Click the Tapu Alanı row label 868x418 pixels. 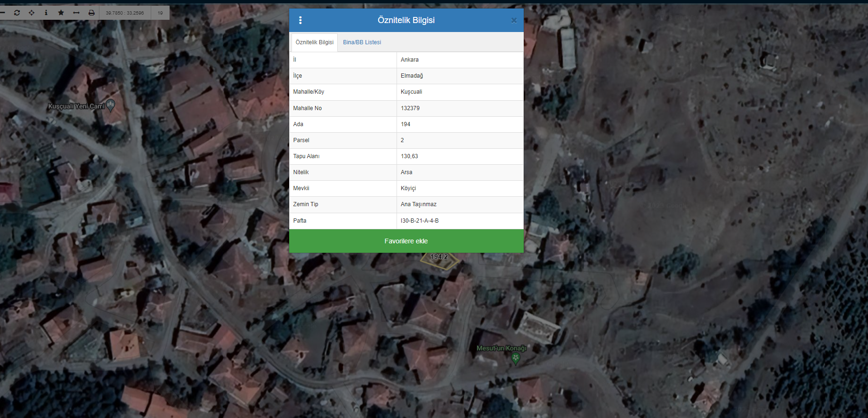pos(306,156)
